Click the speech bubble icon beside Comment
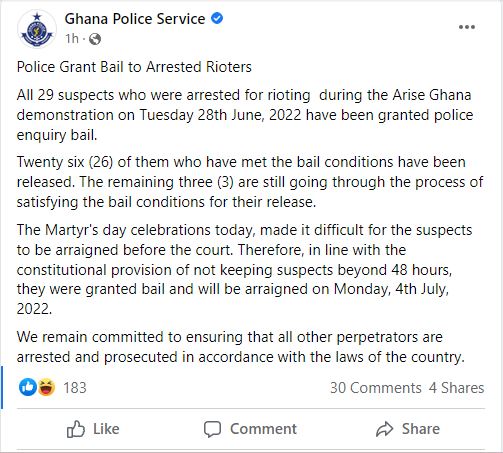The image size is (503, 453). tap(212, 429)
